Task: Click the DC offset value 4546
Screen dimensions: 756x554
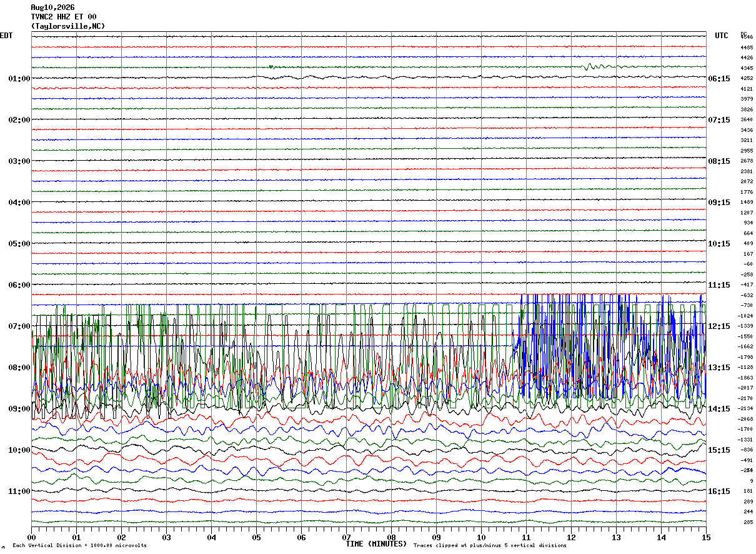Action: [x=747, y=38]
